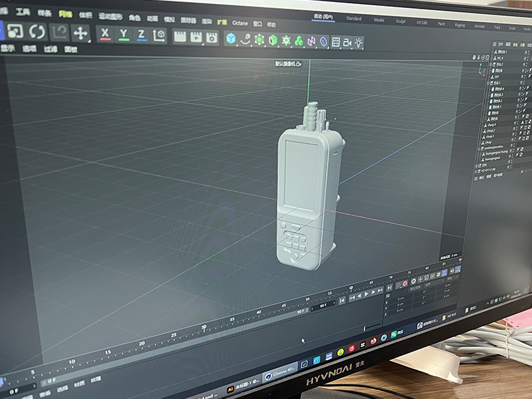Click the grid Floor object icon
532x399 pixels.
coord(336,42)
